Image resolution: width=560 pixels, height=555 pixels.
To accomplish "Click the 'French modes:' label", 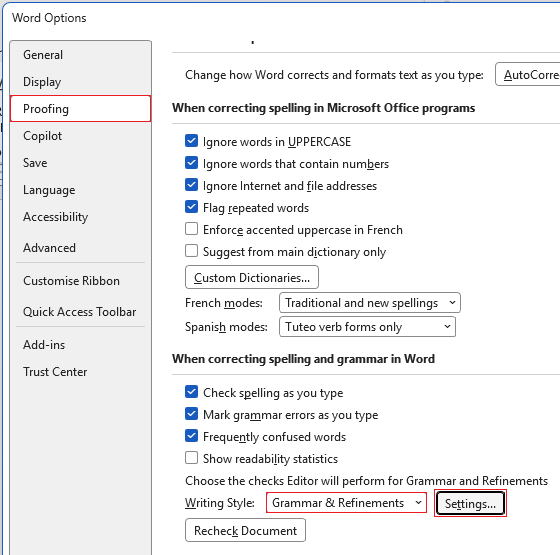I will [x=224, y=303].
